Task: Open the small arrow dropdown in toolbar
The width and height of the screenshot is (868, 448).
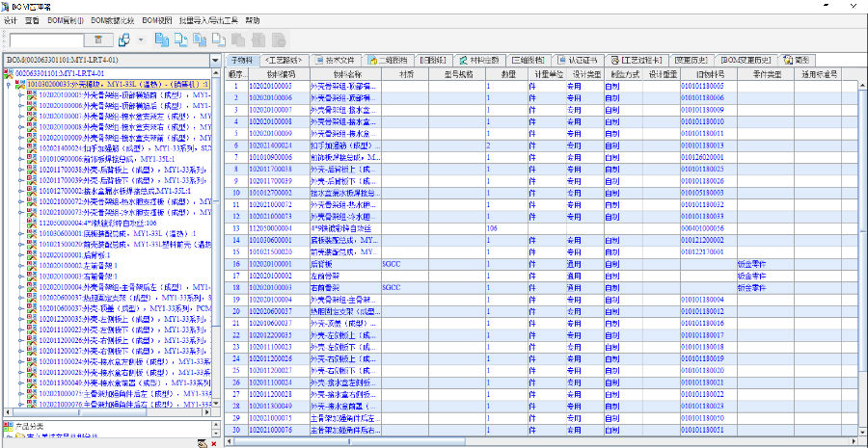Action: point(141,40)
